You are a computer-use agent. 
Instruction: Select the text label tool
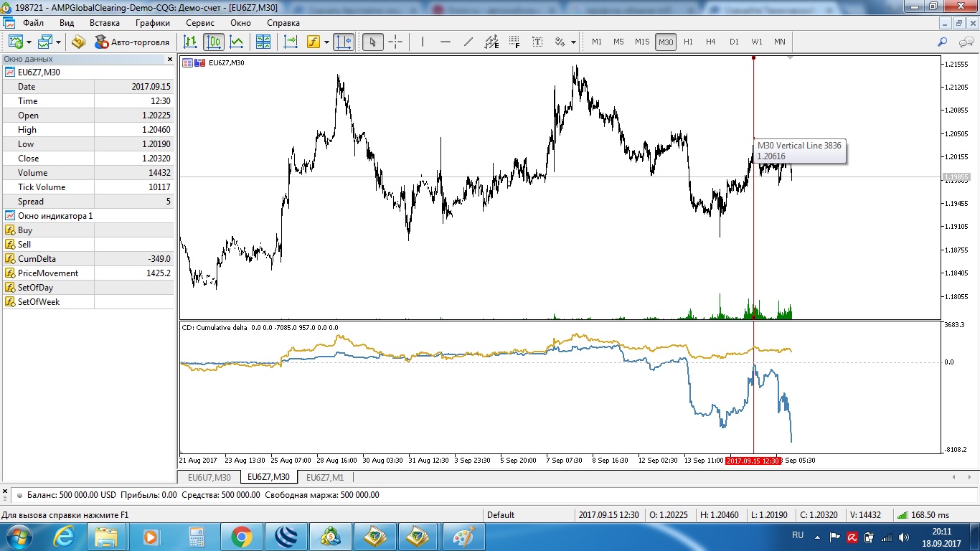click(x=537, y=42)
